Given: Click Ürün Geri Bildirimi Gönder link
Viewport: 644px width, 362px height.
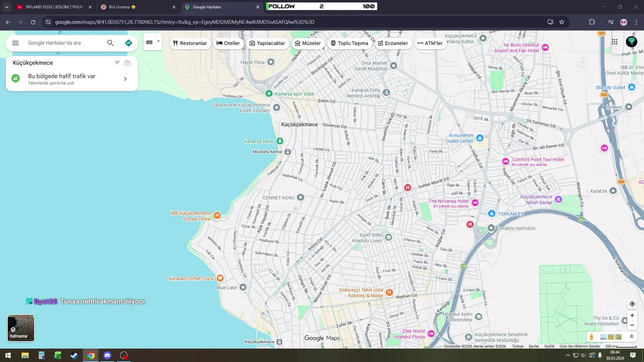Looking at the screenshot, I should (580, 346).
